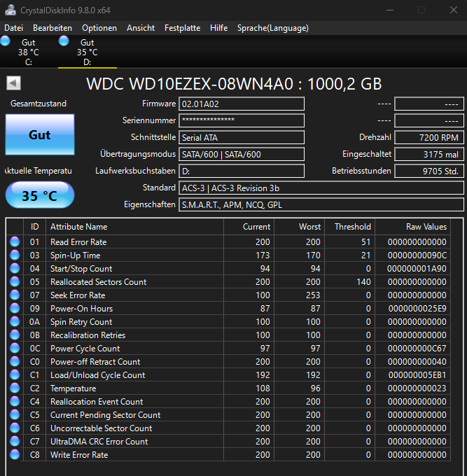Click status orb for Power-off Retract Count

coord(15,362)
